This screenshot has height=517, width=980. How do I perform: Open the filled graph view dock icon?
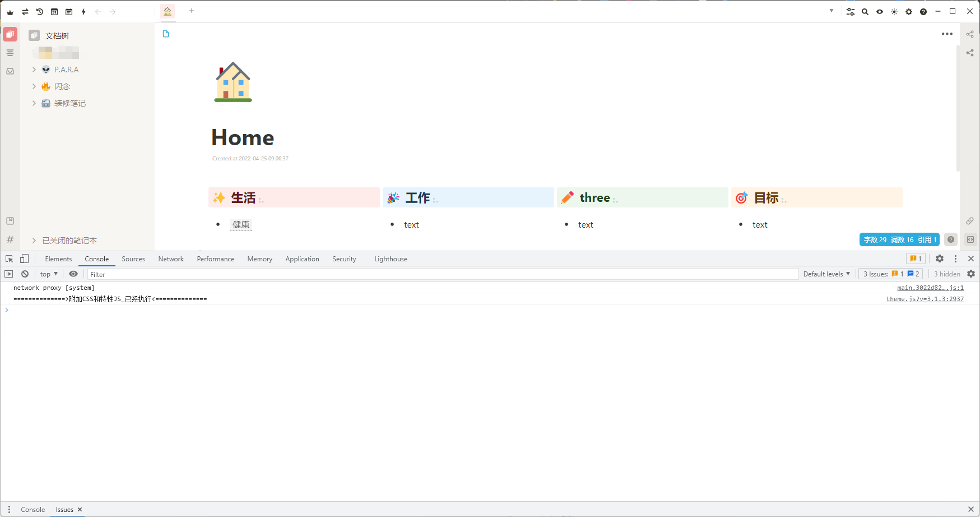coord(970,53)
